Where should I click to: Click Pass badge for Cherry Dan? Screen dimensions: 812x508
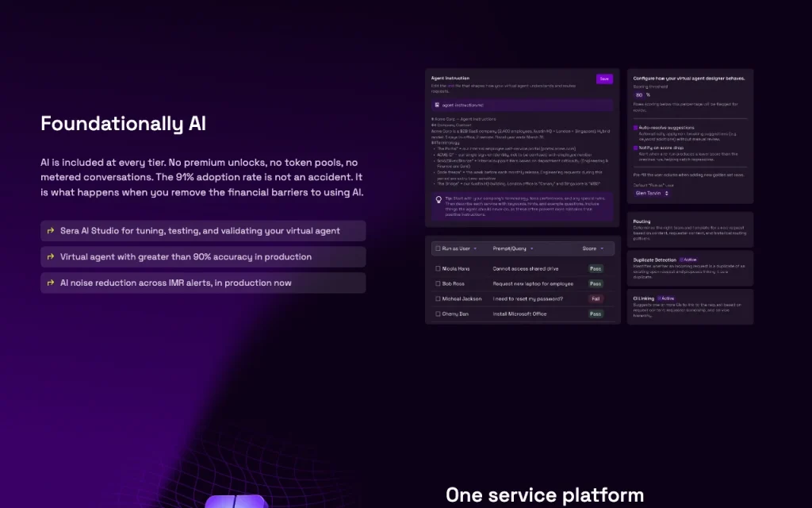(596, 314)
